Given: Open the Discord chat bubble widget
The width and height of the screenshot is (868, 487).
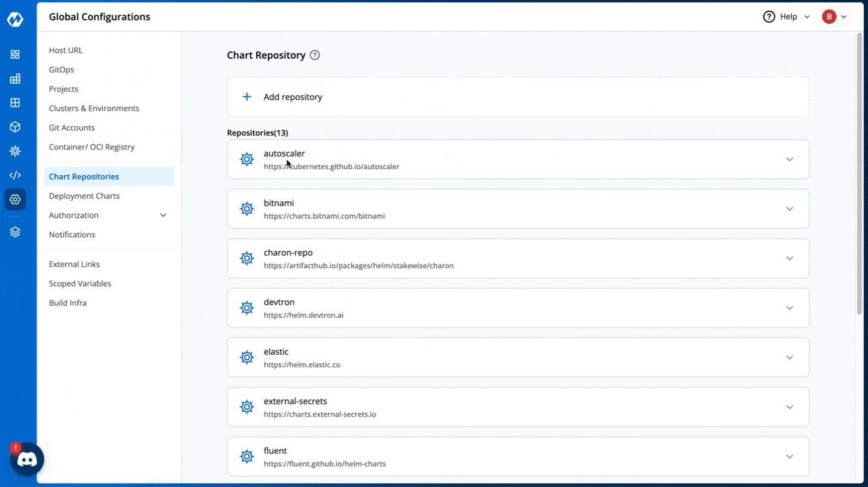Looking at the screenshot, I should 27,459.
